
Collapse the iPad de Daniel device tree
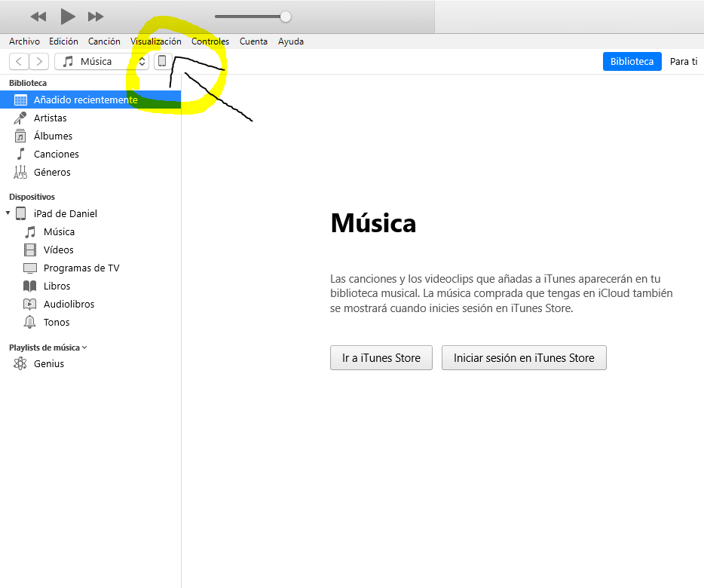coord(8,213)
